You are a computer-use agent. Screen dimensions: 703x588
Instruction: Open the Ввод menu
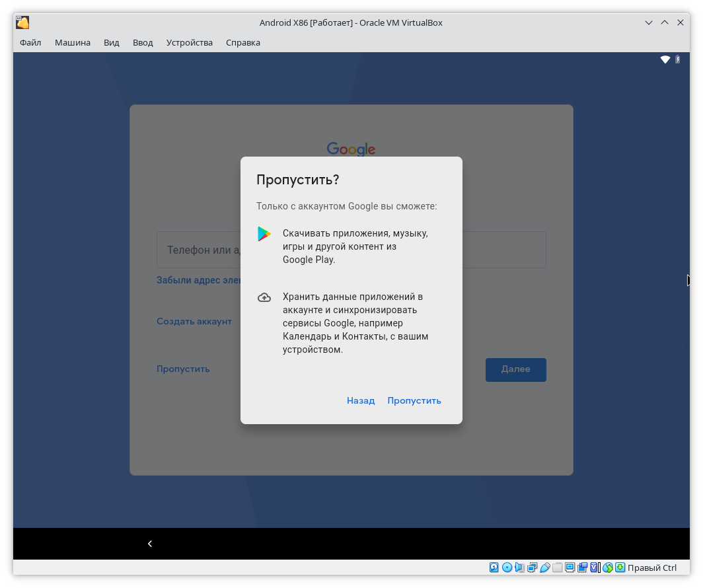(143, 42)
